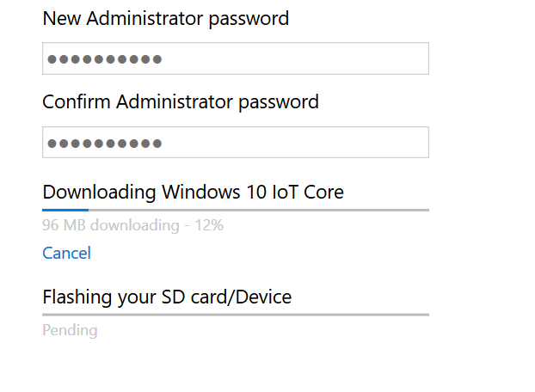Screen dimensions: 535x392
Task: Click the New Administrator password field
Action: [235, 58]
